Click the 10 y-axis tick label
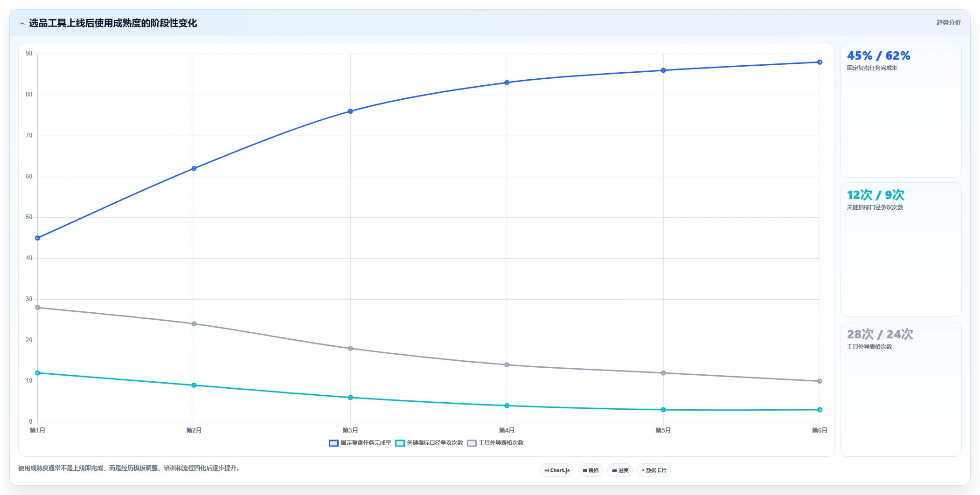This screenshot has width=980, height=495. (29, 381)
